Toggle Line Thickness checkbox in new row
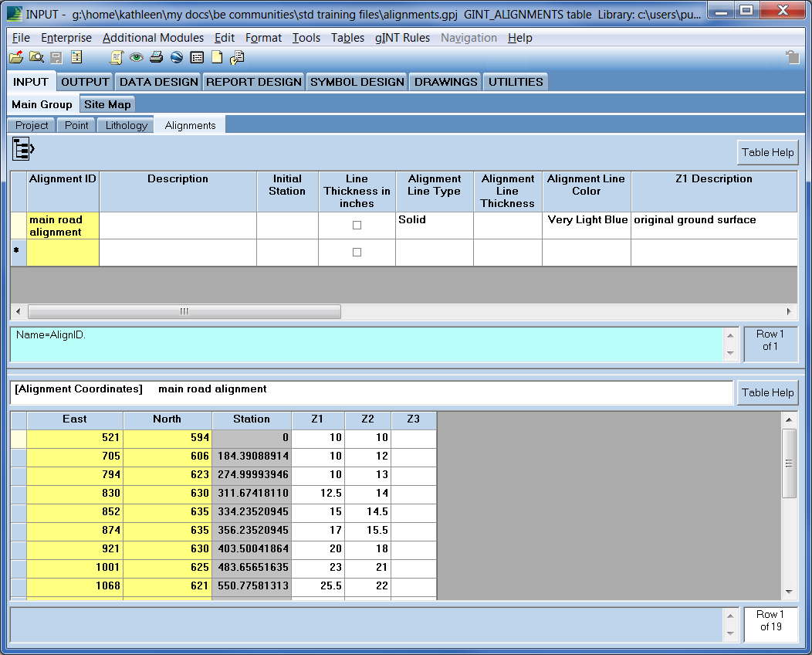 357,253
